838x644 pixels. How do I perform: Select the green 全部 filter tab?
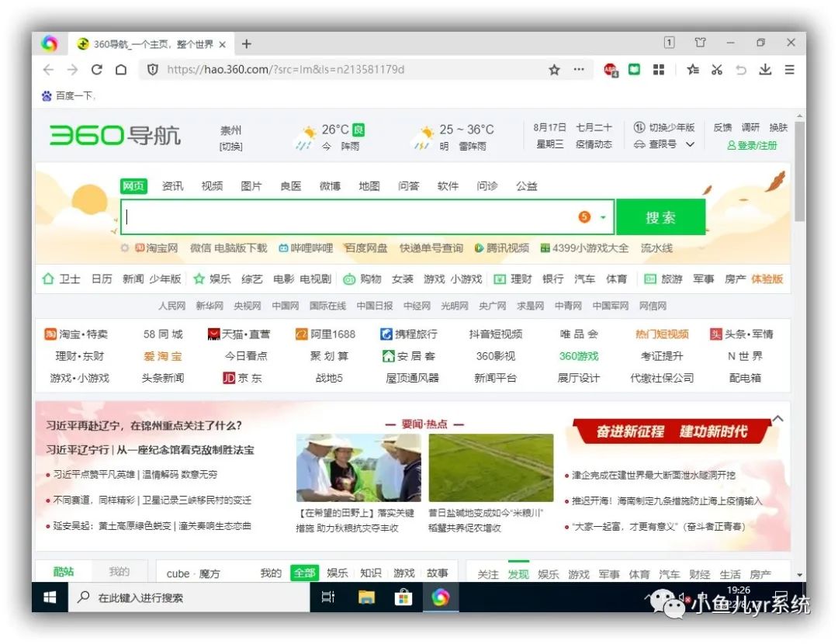(x=305, y=573)
